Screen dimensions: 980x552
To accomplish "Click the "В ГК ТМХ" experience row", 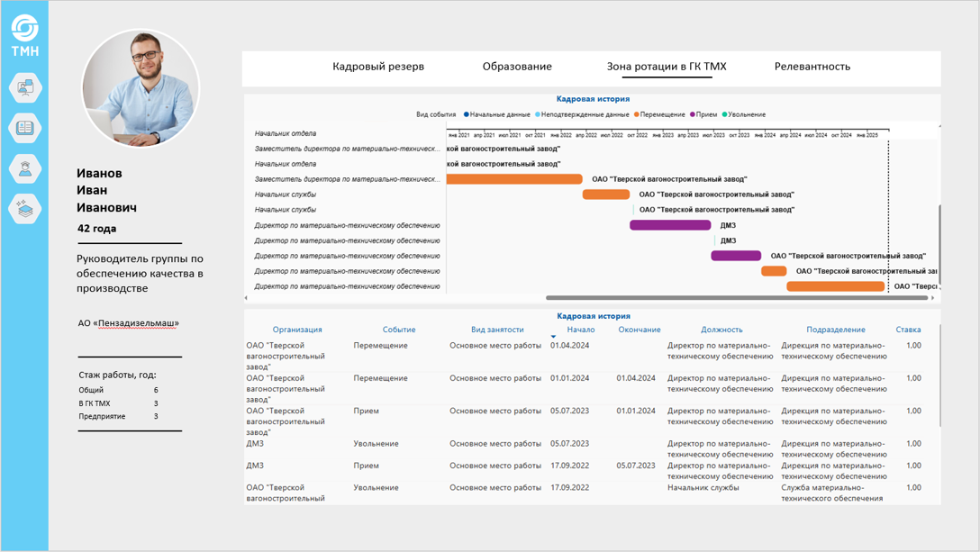I will tap(118, 403).
